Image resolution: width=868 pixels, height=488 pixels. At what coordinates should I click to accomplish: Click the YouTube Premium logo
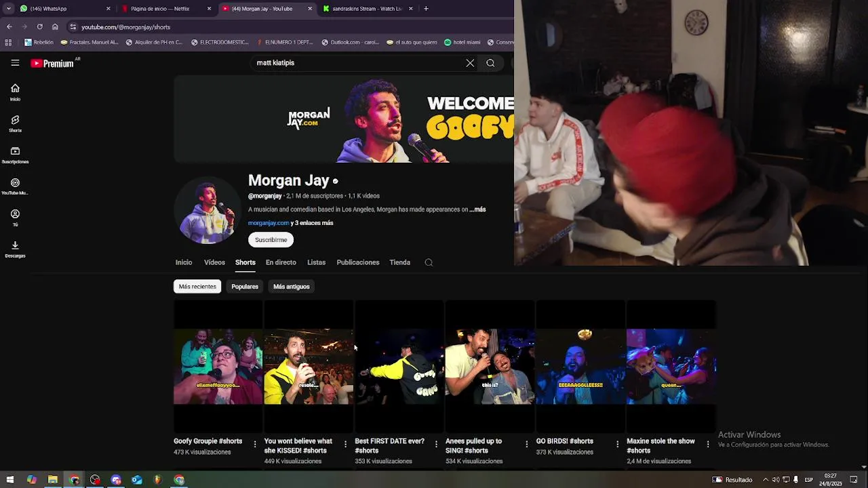52,63
